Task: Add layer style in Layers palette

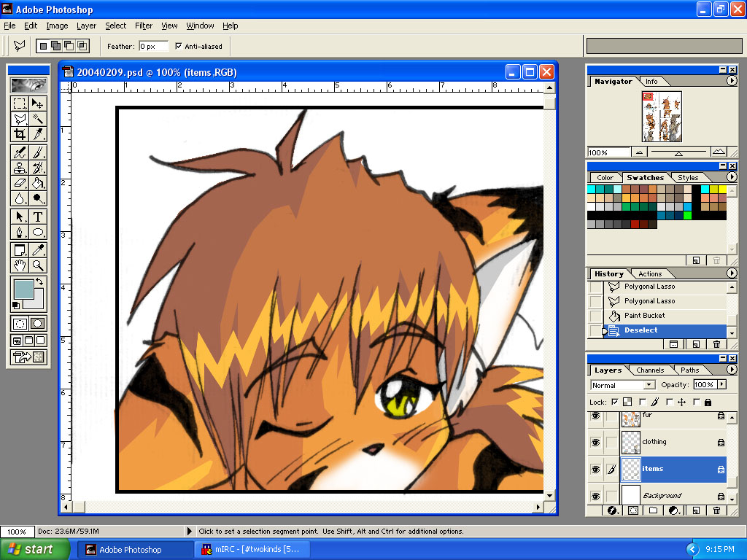Action: coord(612,510)
